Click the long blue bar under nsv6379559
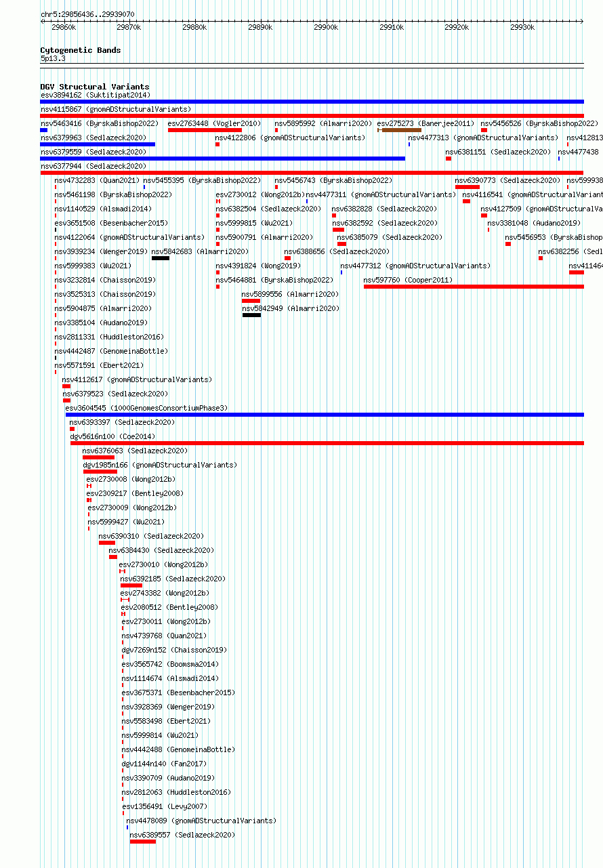The height and width of the screenshot is (868, 603). click(x=223, y=159)
